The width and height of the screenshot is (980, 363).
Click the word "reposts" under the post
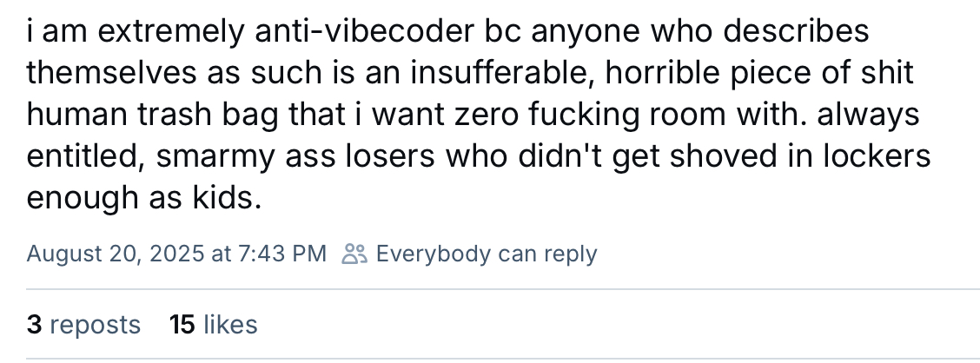point(95,325)
